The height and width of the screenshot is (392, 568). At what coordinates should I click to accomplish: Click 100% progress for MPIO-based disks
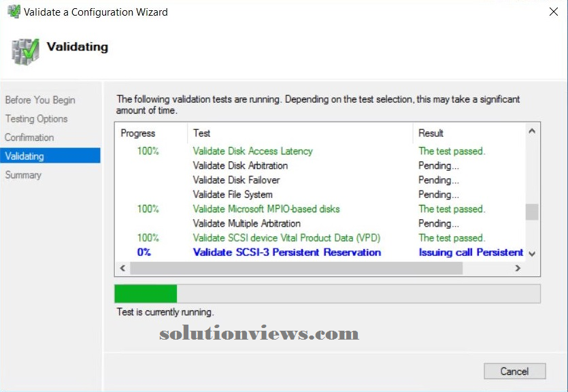point(148,209)
